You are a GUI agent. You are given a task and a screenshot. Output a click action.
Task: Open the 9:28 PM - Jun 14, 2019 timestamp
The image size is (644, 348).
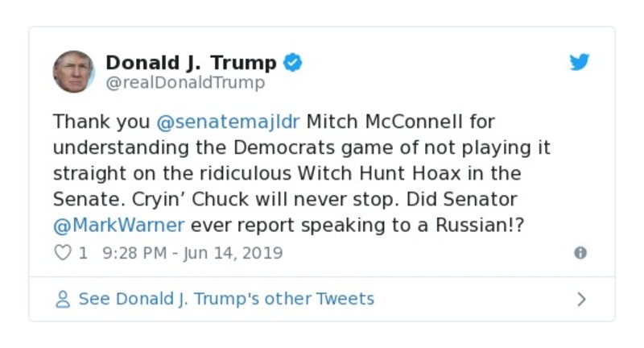click(193, 253)
